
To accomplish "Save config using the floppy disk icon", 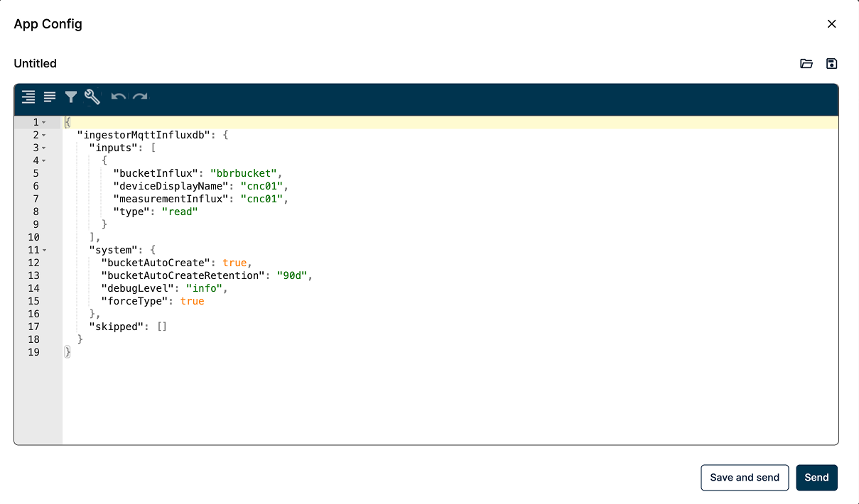I will point(832,64).
